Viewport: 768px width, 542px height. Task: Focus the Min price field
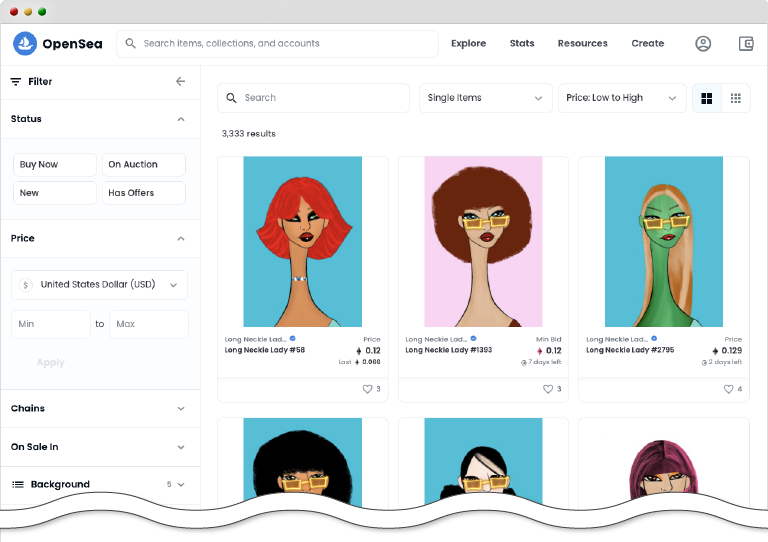51,324
